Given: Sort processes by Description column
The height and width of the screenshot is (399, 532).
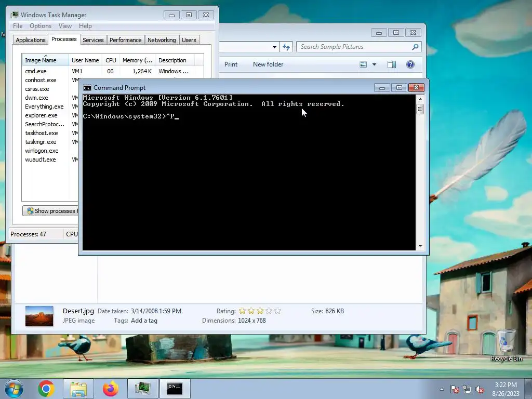Looking at the screenshot, I should click(x=175, y=60).
